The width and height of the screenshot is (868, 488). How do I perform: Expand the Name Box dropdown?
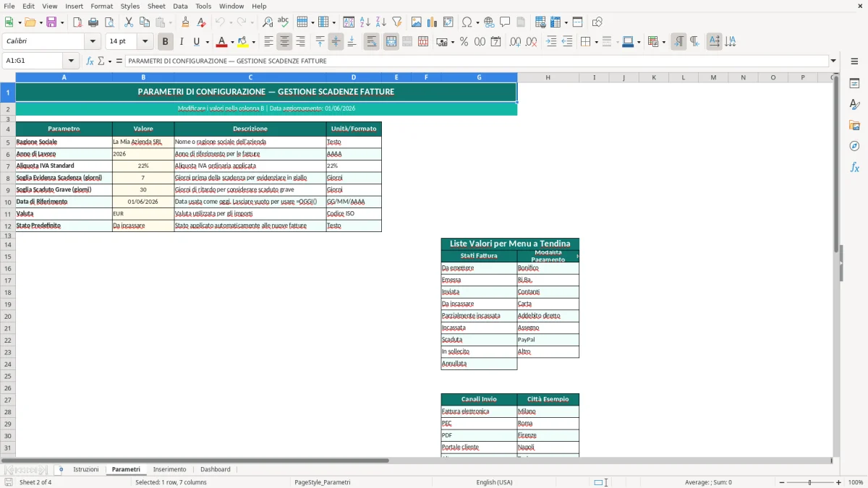click(71, 61)
